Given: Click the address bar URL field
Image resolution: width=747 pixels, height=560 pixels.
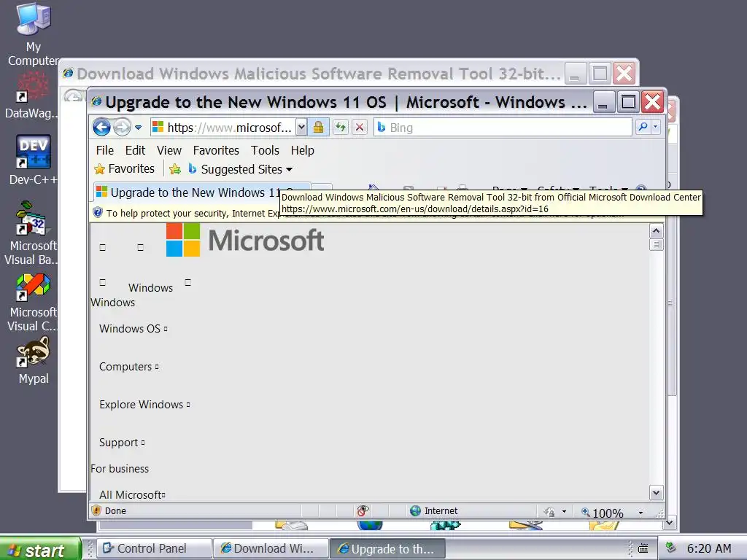Looking at the screenshot, I should [x=222, y=128].
